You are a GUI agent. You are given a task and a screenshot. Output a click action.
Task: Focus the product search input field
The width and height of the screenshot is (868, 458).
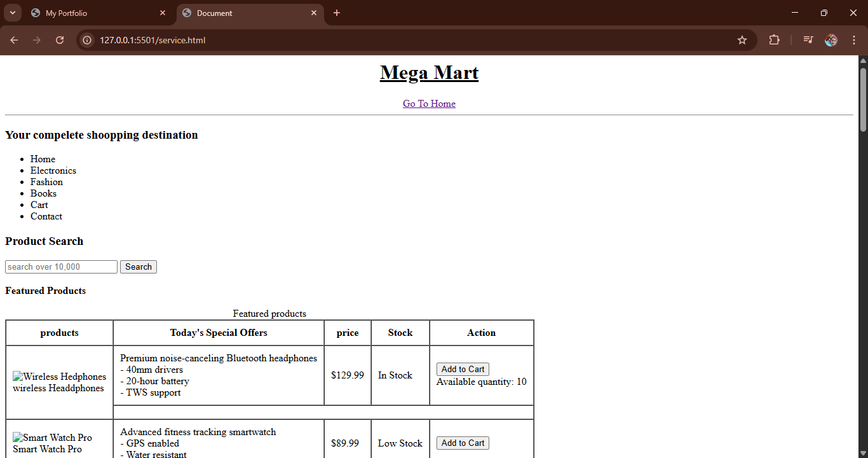pyautogui.click(x=61, y=267)
